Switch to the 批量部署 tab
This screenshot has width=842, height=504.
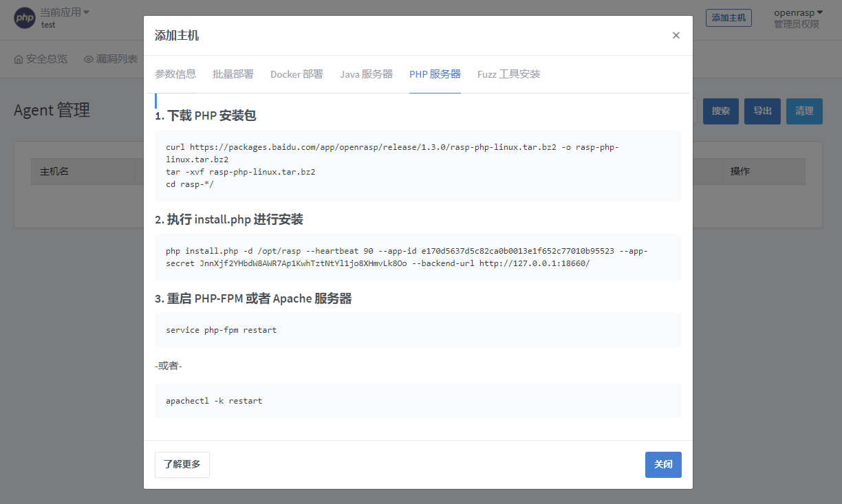[233, 74]
